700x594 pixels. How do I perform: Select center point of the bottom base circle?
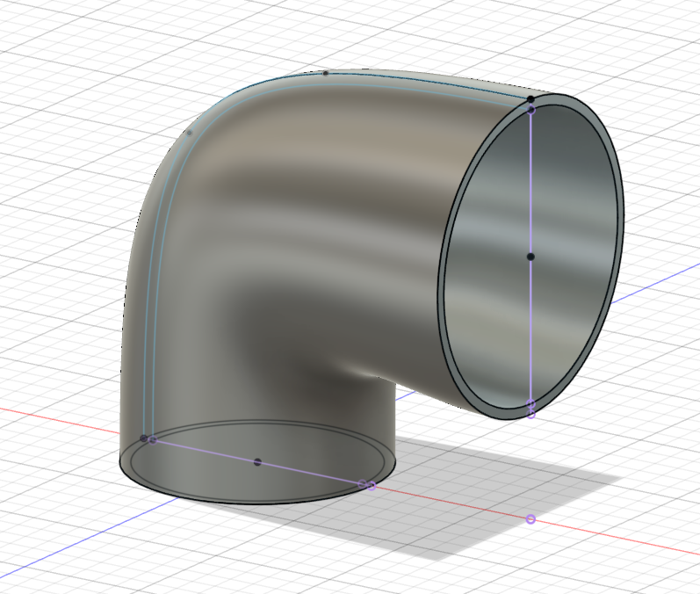click(x=257, y=462)
